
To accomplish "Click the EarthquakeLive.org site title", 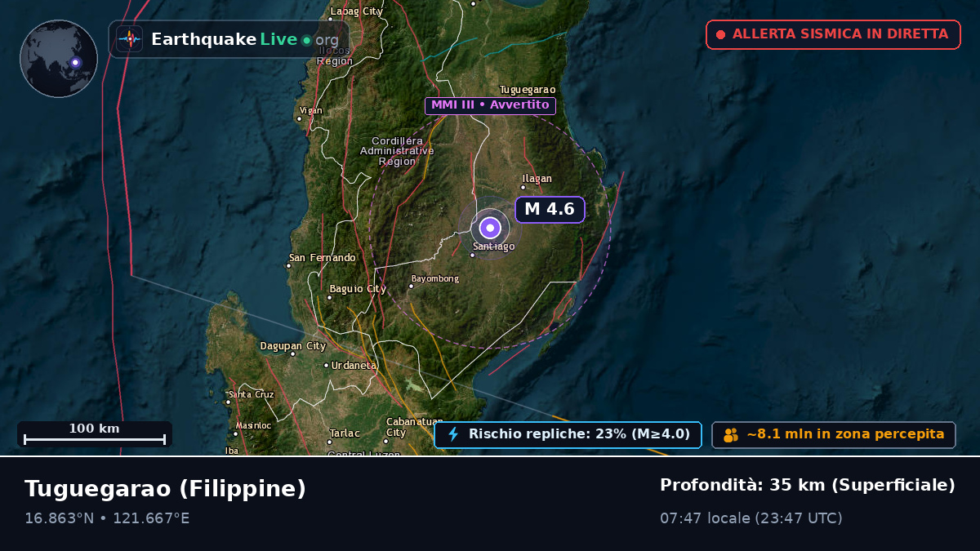I will (245, 39).
